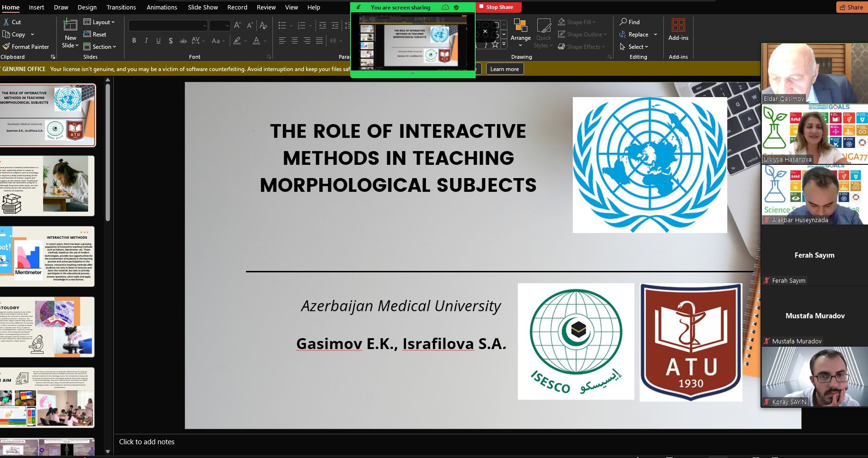868x458 pixels.
Task: Open the shapes gallery More arrow
Action: coord(504,44)
